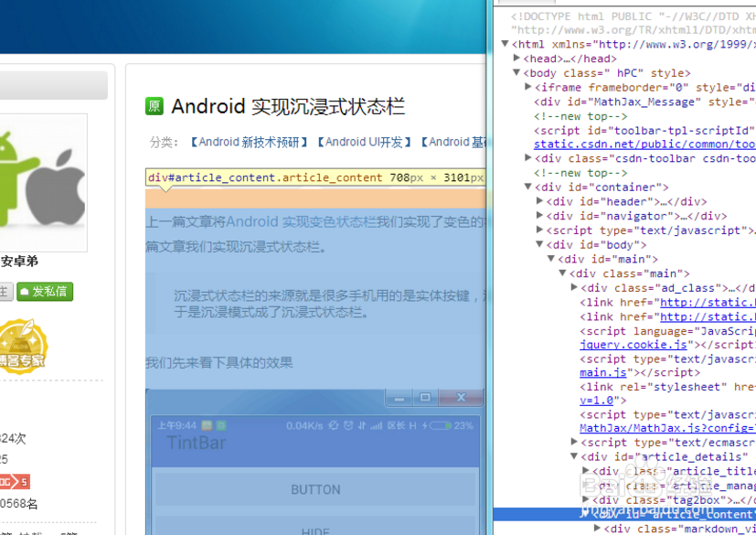Open the main.js script link

[603, 373]
